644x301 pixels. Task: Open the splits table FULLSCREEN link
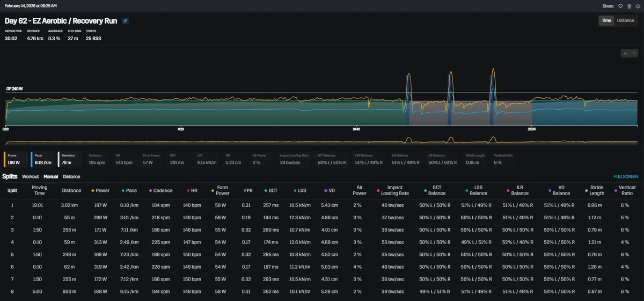626,176
